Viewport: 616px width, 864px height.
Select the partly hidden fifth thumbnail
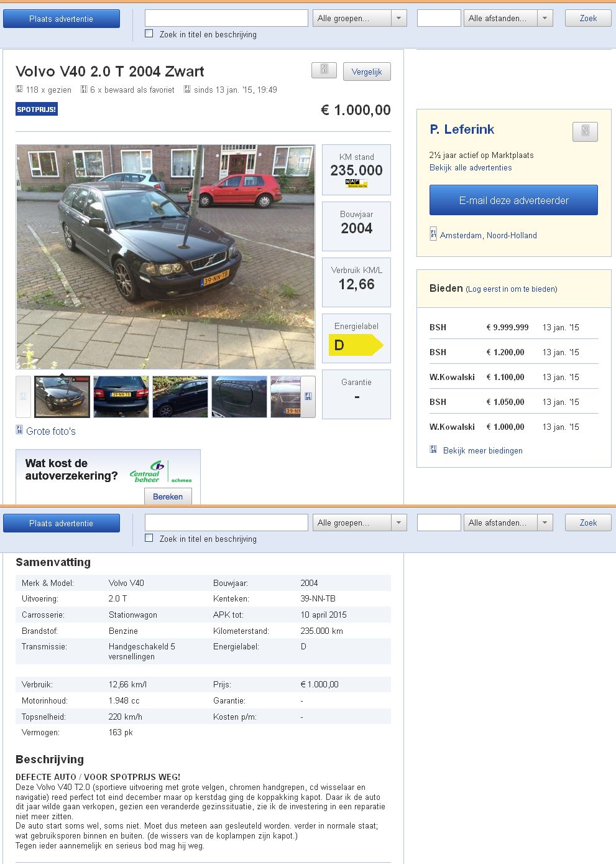coord(285,396)
